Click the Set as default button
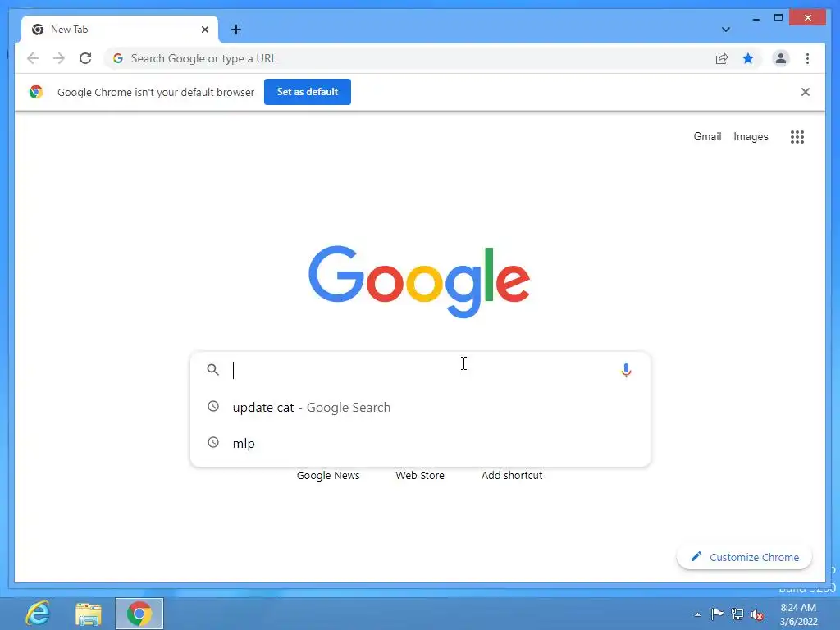This screenshot has width=840, height=630. pos(308,92)
